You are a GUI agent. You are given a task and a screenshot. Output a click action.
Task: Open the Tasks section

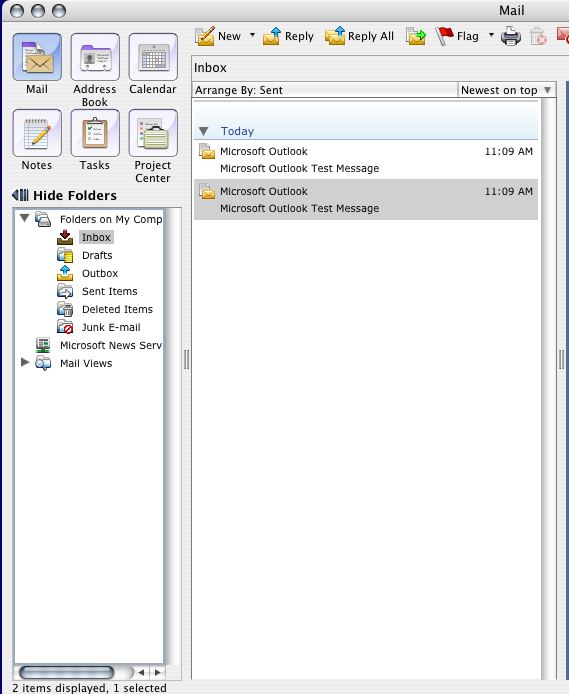click(x=95, y=140)
